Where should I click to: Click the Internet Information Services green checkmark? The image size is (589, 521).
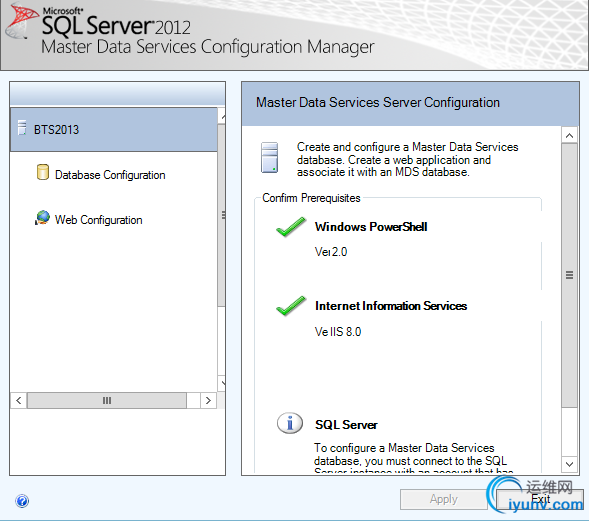[x=291, y=306]
